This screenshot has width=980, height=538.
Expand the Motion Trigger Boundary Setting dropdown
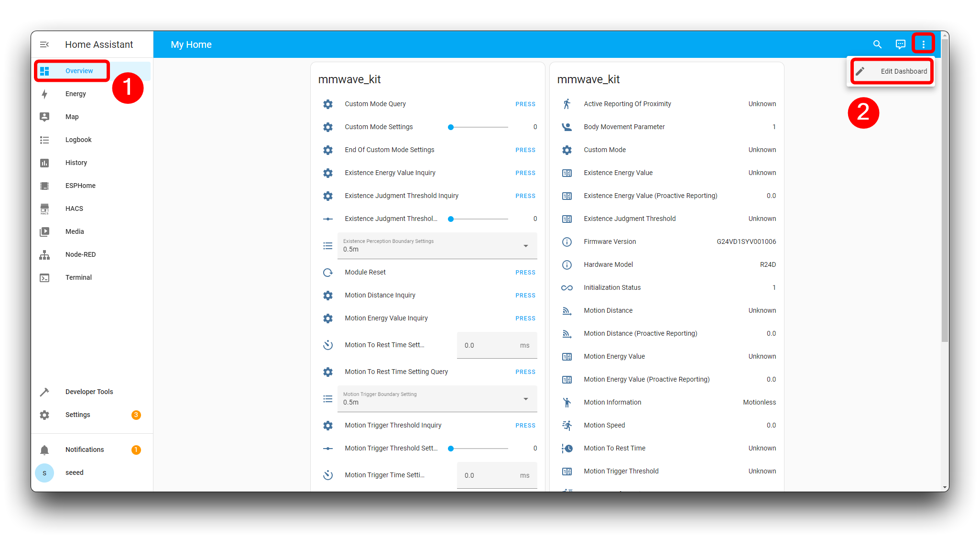(437, 398)
